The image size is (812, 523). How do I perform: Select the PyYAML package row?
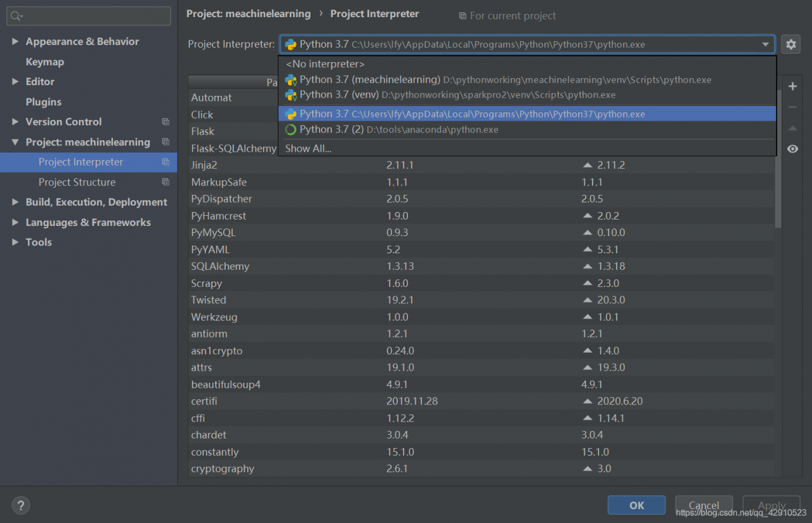click(482, 249)
